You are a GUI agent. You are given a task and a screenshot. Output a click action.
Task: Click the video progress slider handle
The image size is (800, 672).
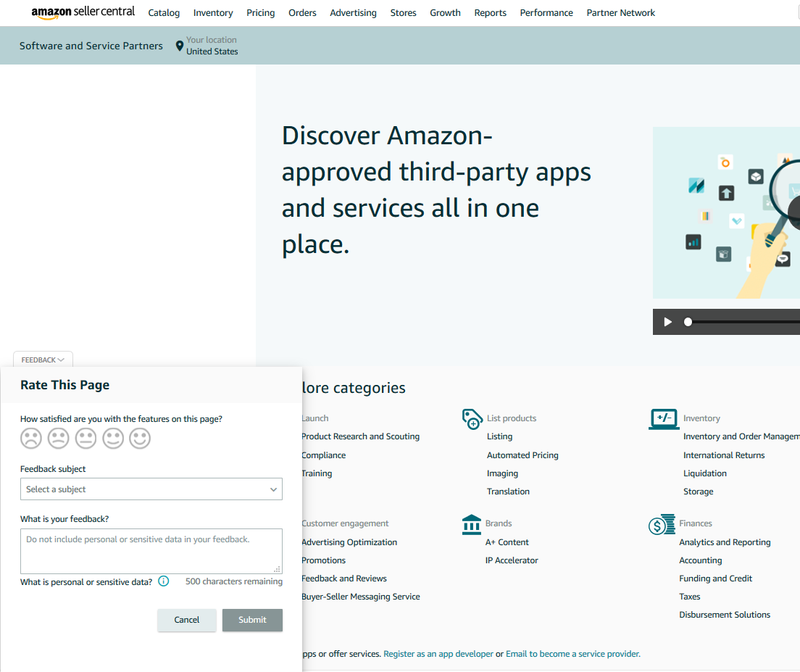[x=688, y=322]
